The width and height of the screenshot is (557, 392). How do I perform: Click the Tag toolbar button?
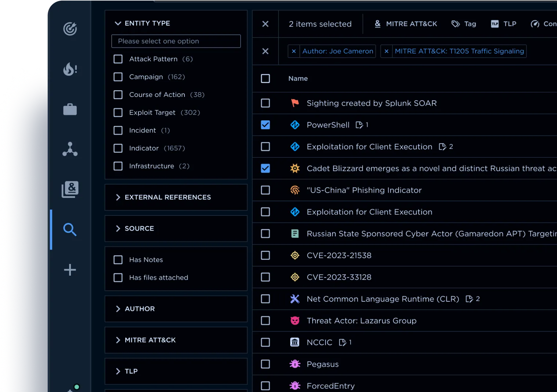click(464, 24)
